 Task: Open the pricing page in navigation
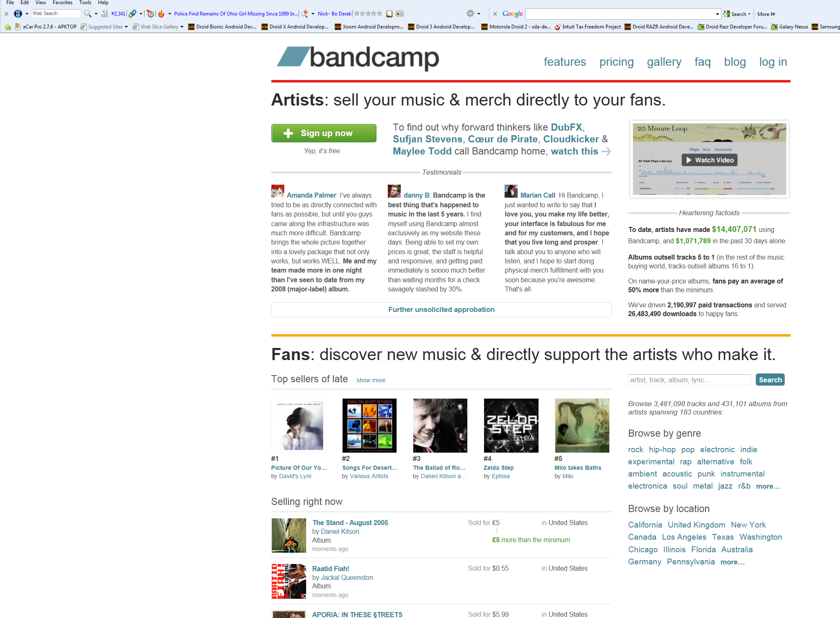pos(616,62)
